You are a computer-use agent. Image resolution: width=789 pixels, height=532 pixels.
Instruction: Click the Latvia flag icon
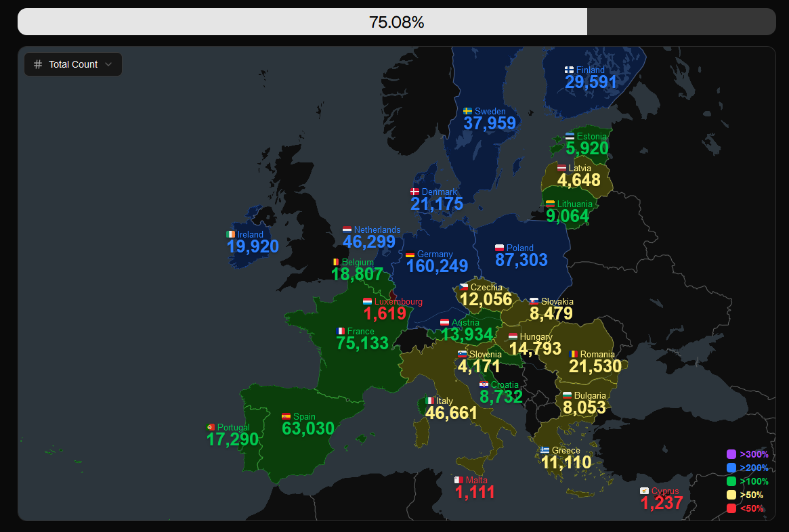click(x=561, y=168)
